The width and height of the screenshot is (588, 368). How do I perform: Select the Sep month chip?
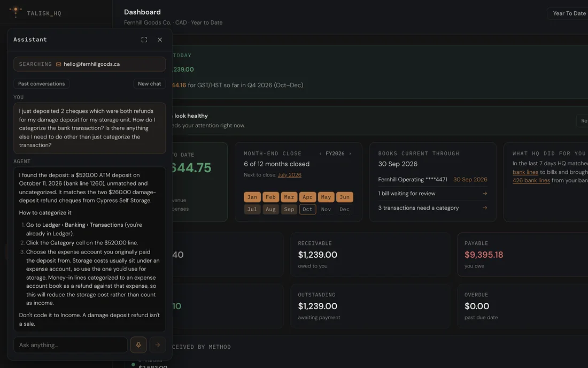coord(289,209)
